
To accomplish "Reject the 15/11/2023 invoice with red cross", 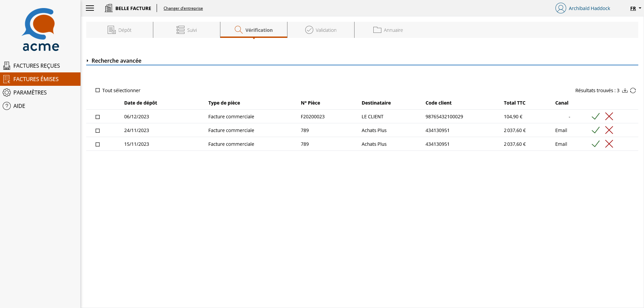I will pos(609,144).
